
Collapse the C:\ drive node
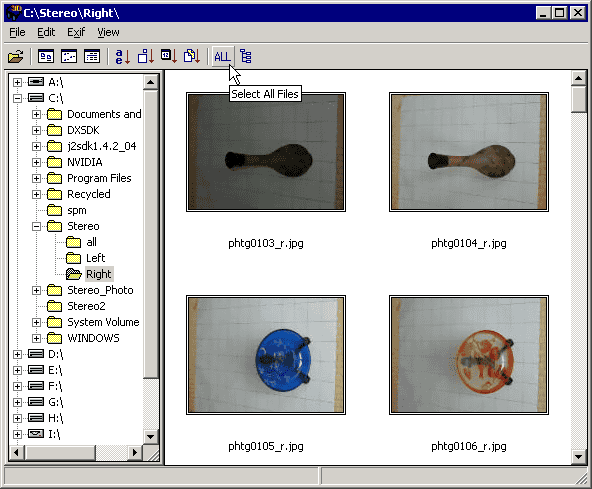click(17, 98)
